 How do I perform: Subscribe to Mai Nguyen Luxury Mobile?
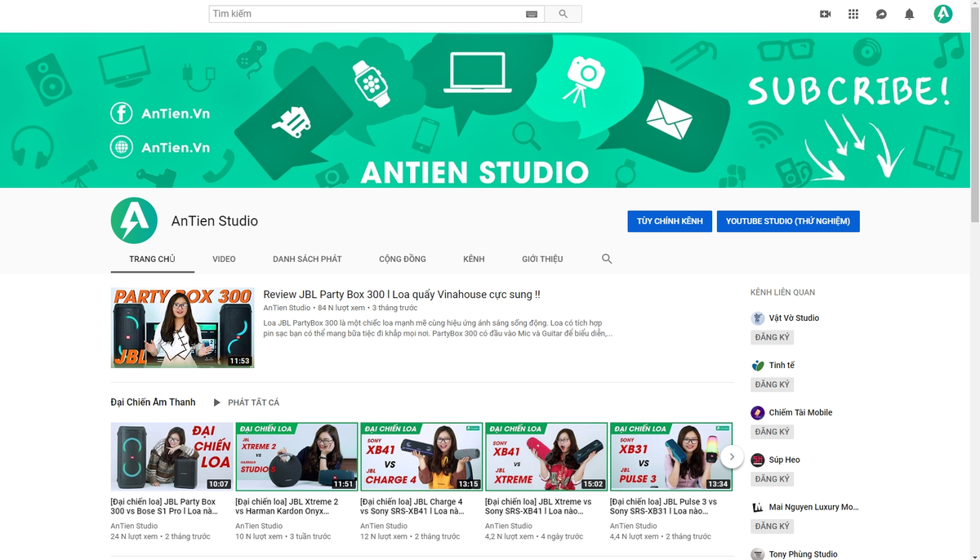point(772,527)
